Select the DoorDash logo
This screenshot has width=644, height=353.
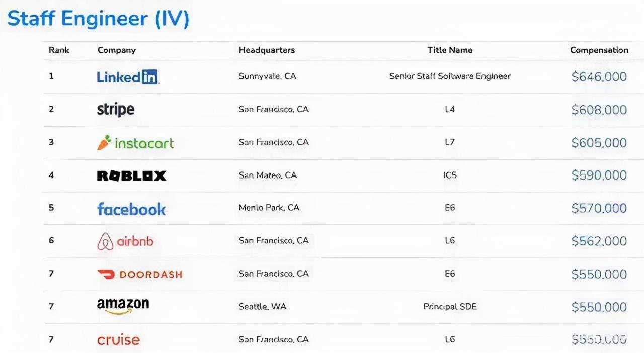(139, 274)
